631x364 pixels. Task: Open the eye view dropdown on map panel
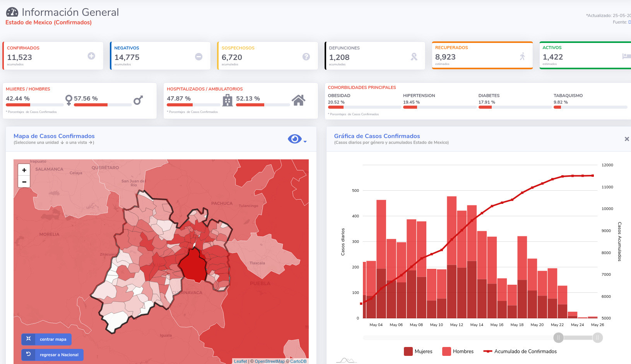tap(297, 139)
